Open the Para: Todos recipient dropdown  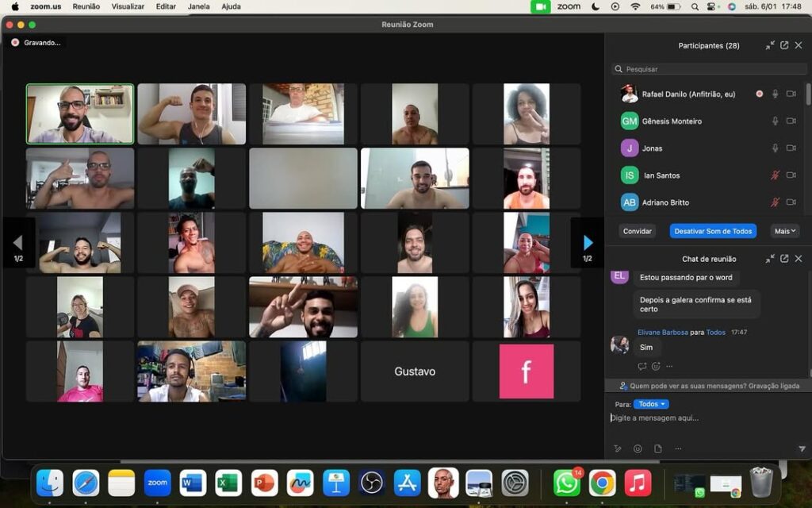(650, 404)
